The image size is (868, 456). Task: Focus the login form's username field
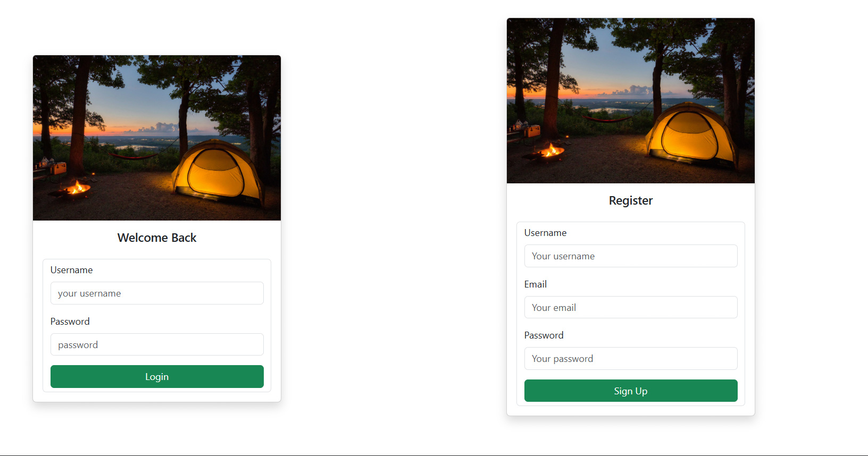(x=157, y=293)
